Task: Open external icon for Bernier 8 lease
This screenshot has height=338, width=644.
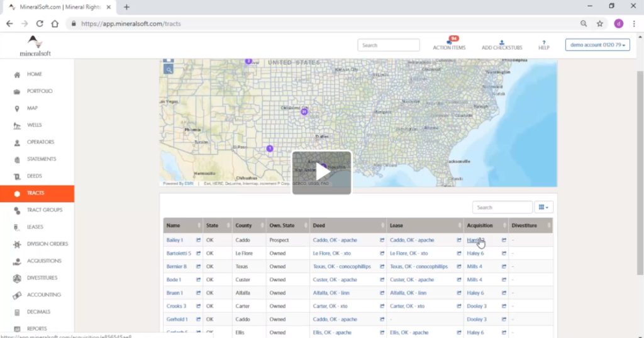Action: pos(458,266)
